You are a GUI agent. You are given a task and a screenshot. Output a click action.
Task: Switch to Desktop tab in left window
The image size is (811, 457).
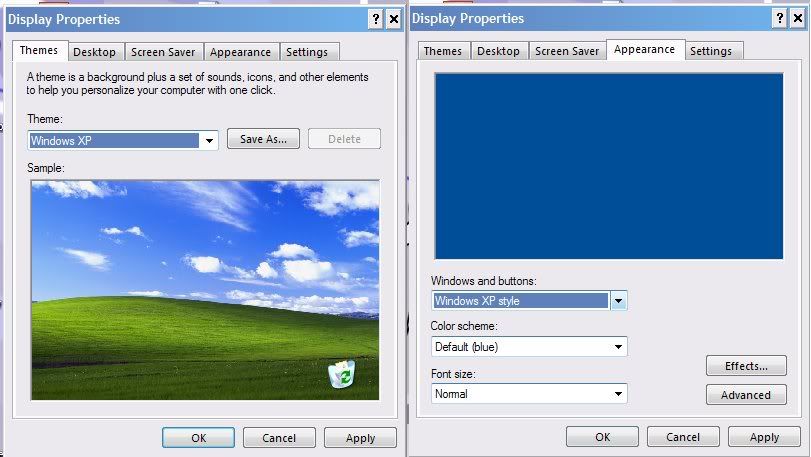click(95, 52)
